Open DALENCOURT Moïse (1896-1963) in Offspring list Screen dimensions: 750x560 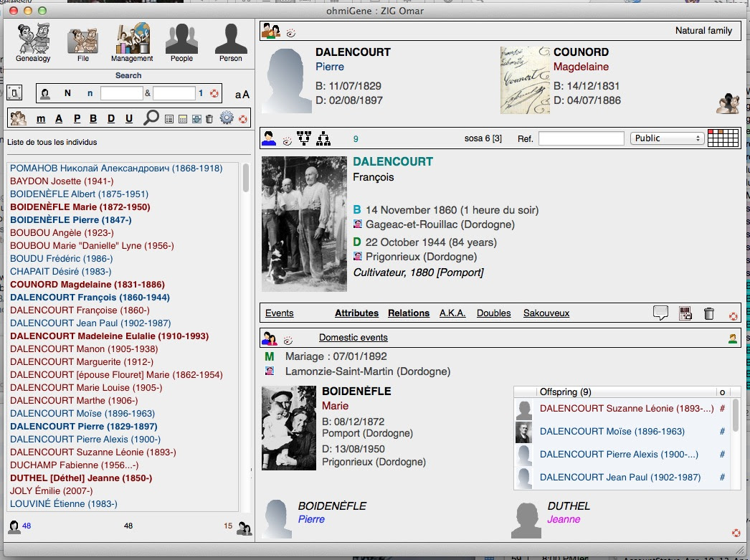pyautogui.click(x=612, y=432)
